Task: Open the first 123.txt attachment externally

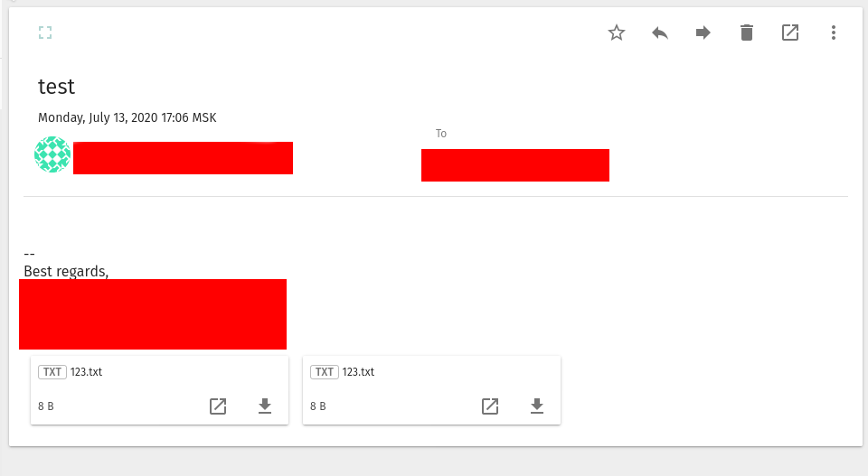Action: coord(218,406)
